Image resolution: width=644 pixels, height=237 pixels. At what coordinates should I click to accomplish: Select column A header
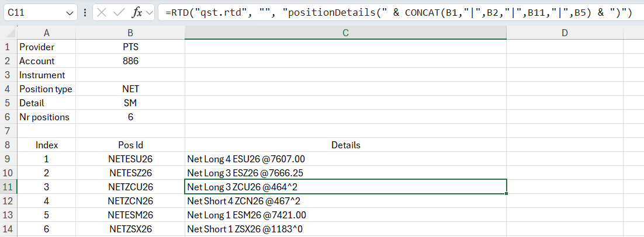(x=46, y=33)
